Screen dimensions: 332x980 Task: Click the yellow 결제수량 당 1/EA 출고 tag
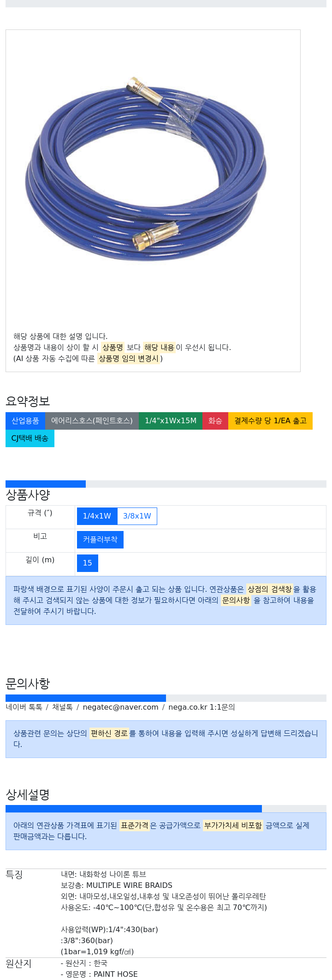click(x=270, y=421)
